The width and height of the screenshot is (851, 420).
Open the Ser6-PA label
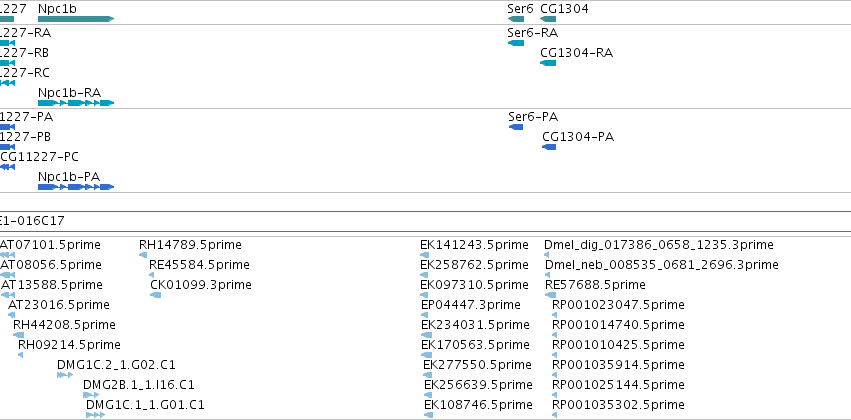(533, 117)
